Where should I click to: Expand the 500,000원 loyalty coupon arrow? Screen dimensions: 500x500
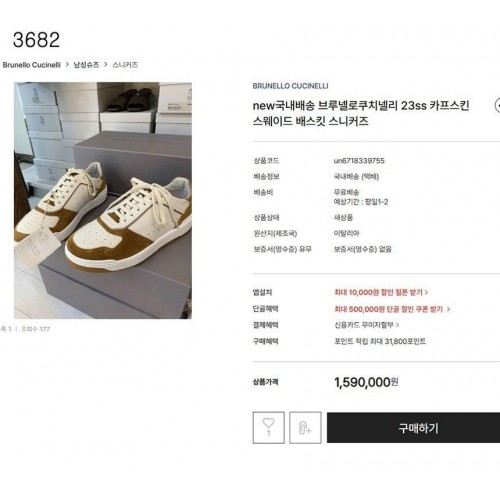tap(448, 309)
